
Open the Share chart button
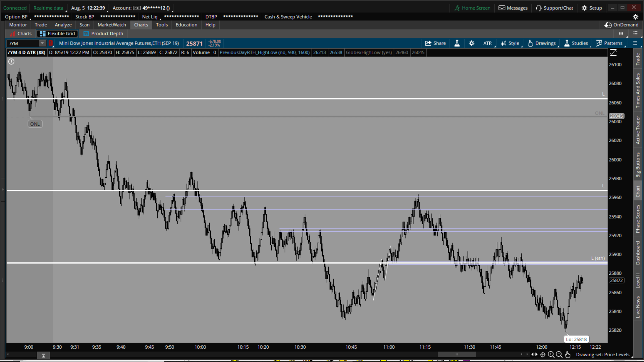tap(435, 43)
